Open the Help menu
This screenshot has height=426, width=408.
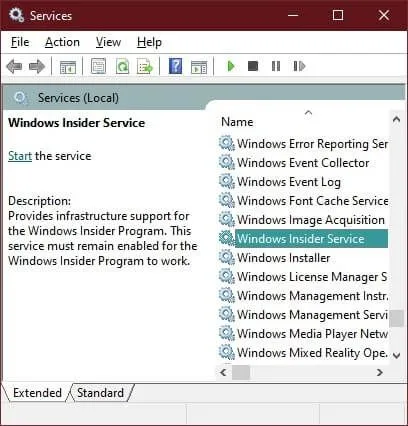(x=149, y=42)
